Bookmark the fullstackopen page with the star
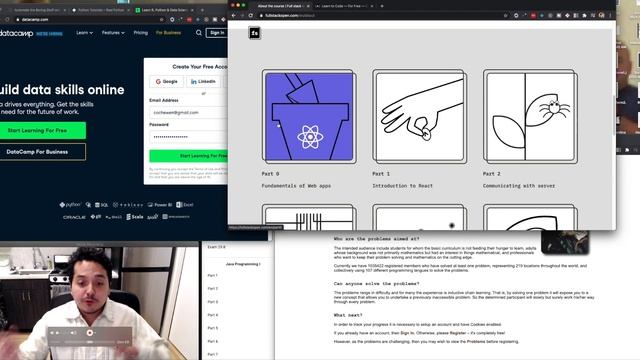This screenshot has height=360, width=640. [505, 16]
